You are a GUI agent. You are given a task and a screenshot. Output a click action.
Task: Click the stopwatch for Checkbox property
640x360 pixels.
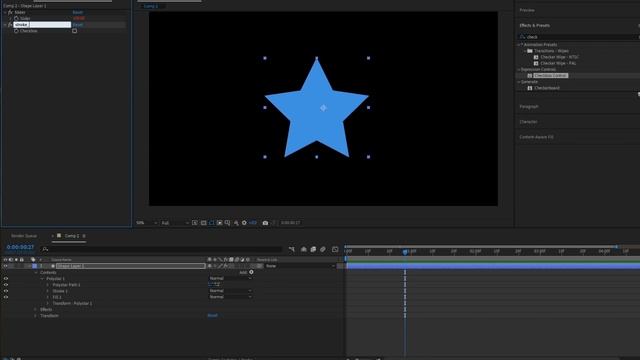point(16,31)
